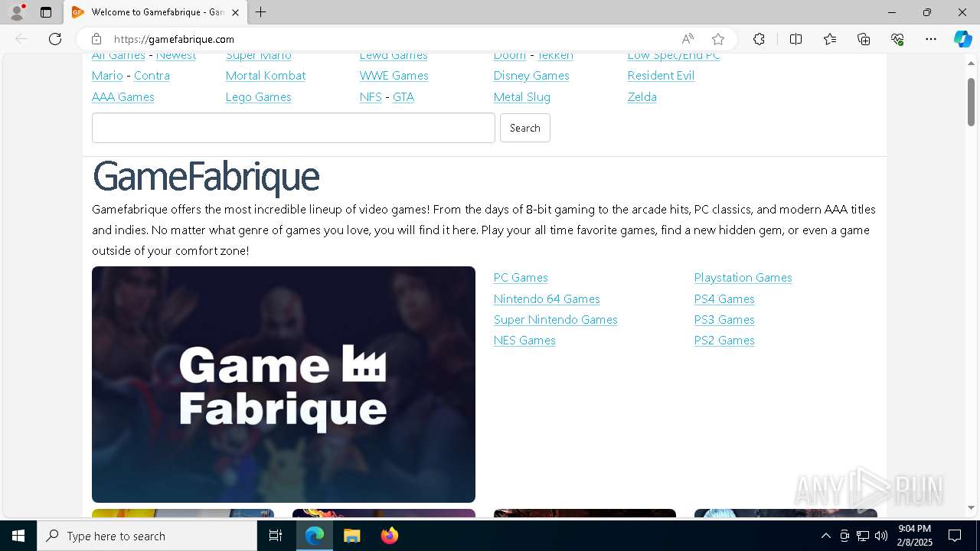Open the PS3 Games link
Viewport: 980px width, 551px height.
click(724, 320)
